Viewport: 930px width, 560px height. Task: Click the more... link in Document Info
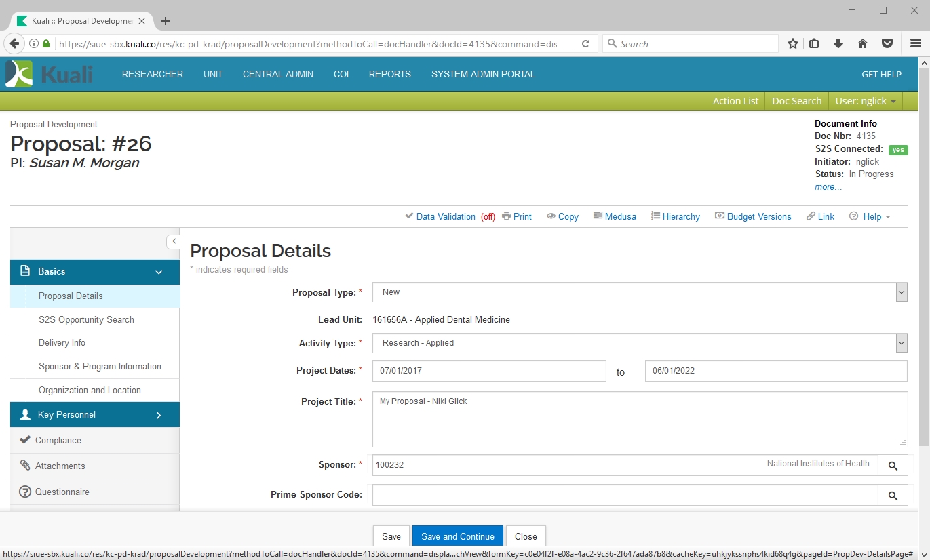click(828, 187)
